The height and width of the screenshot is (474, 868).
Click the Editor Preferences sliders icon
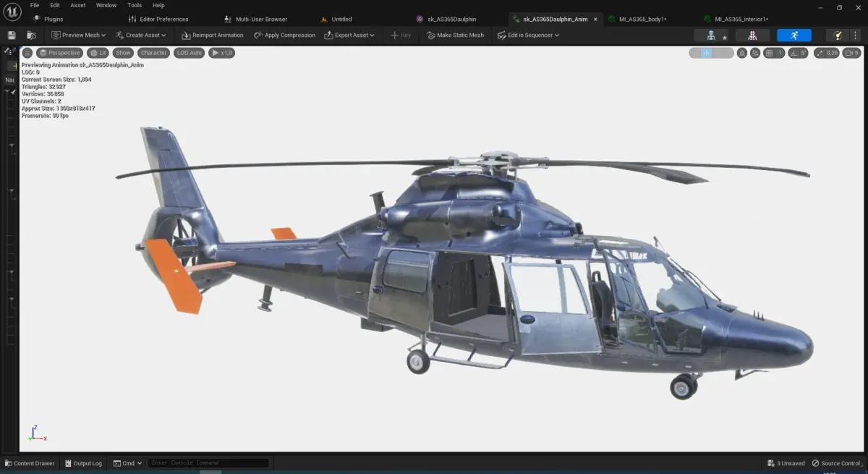[x=132, y=19]
